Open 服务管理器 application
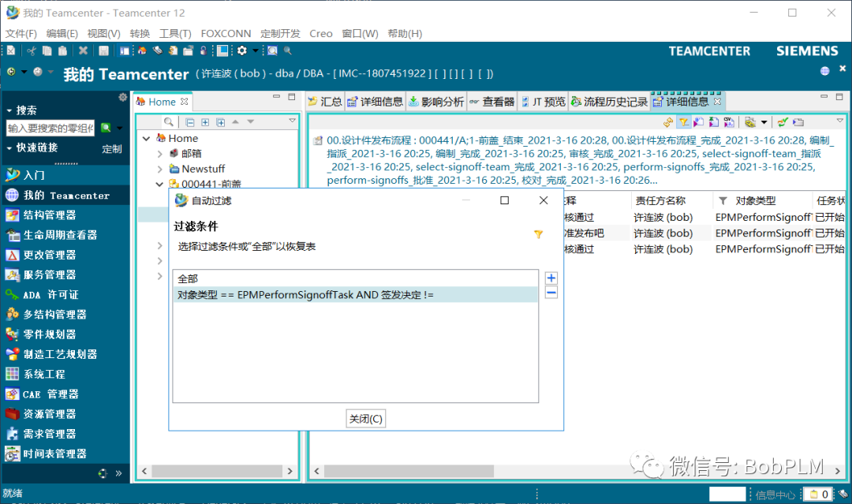Image resolution: width=852 pixels, height=504 pixels. point(66,274)
